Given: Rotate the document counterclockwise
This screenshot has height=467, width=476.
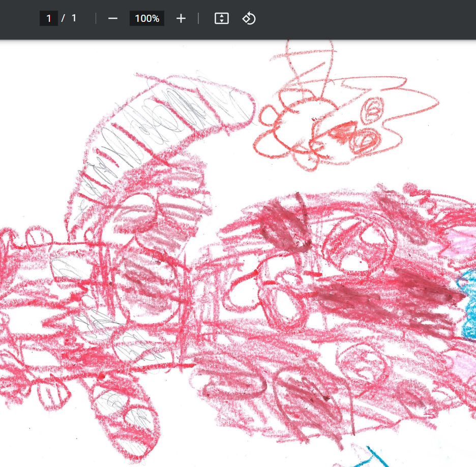Looking at the screenshot, I should tap(249, 19).
